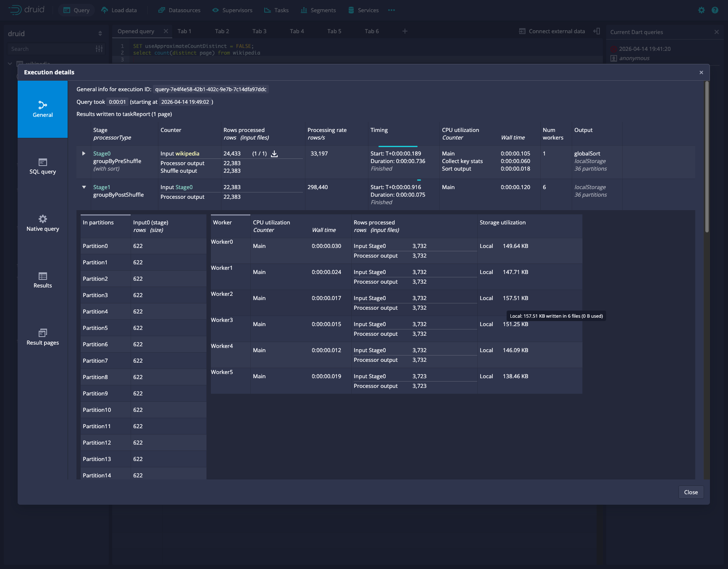Open the Datasources view
Viewport: 728px width, 569px height.
click(x=179, y=10)
